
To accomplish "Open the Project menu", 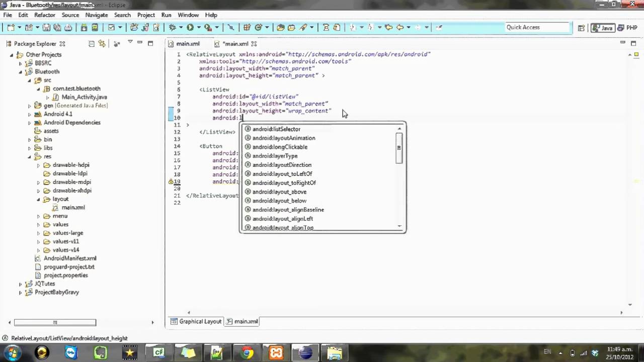I will (x=146, y=15).
